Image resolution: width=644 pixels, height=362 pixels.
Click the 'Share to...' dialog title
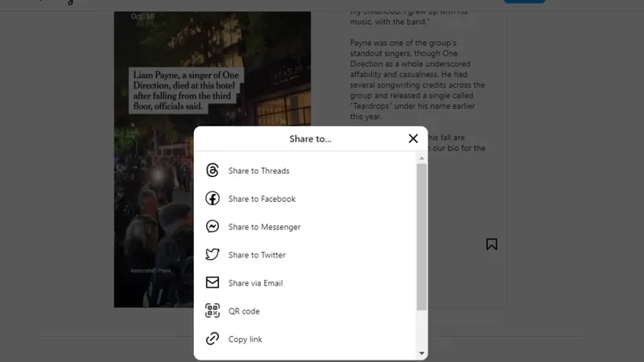[310, 138]
